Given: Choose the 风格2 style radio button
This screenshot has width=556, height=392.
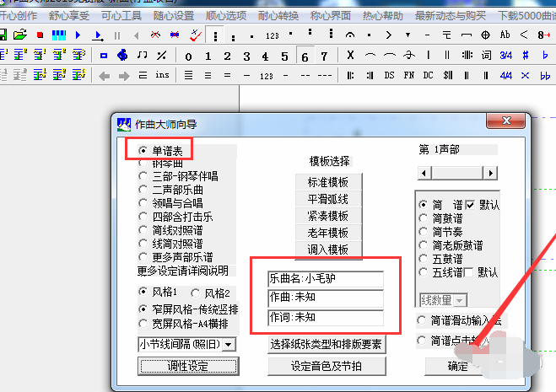Looking at the screenshot, I should point(197,292).
